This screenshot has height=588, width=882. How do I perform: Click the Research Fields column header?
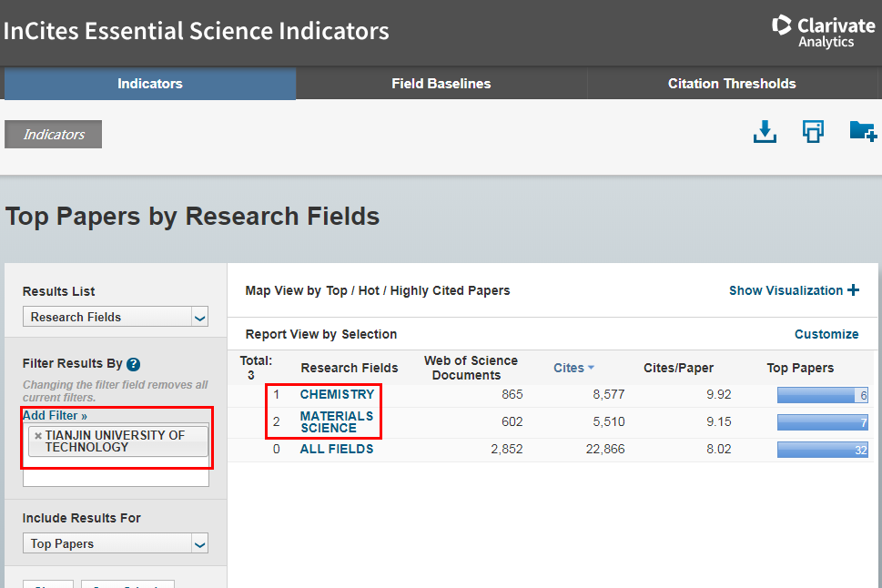pyautogui.click(x=350, y=368)
